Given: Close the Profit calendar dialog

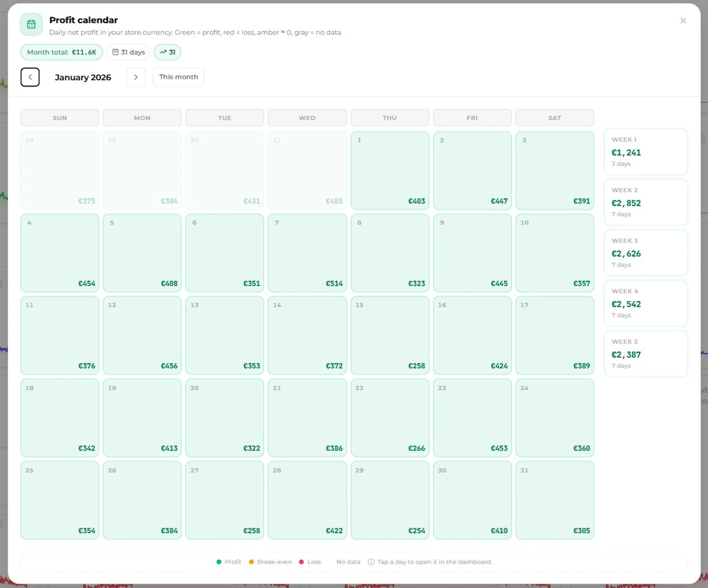Looking at the screenshot, I should coord(683,21).
